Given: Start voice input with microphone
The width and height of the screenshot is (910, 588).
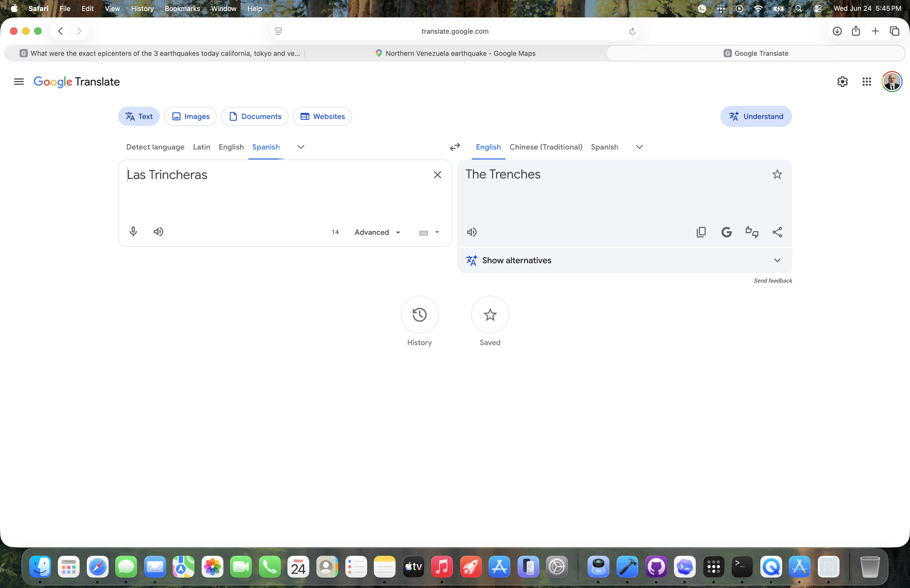Looking at the screenshot, I should coord(133,232).
